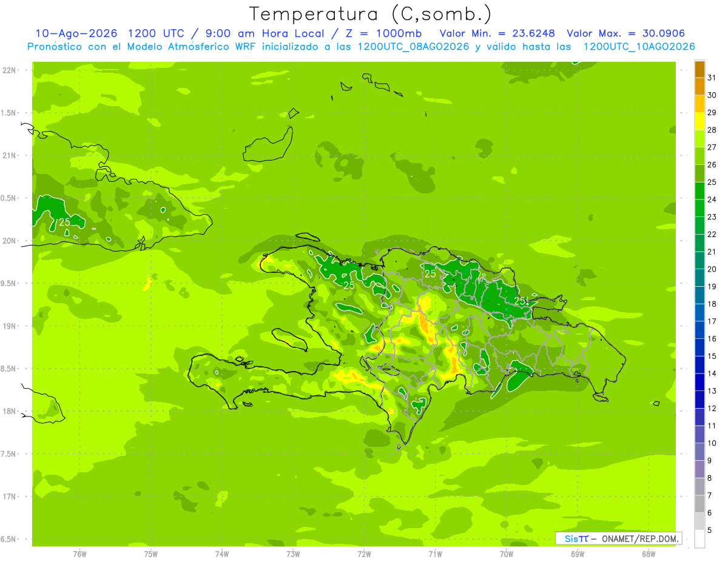Click legend value 11 on the color bar
728x562 pixels.
click(x=712, y=426)
